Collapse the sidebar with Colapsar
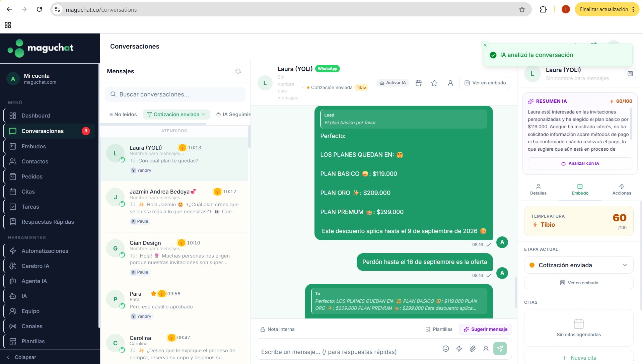Screen dimensions: 642x364 (x=21, y=357)
